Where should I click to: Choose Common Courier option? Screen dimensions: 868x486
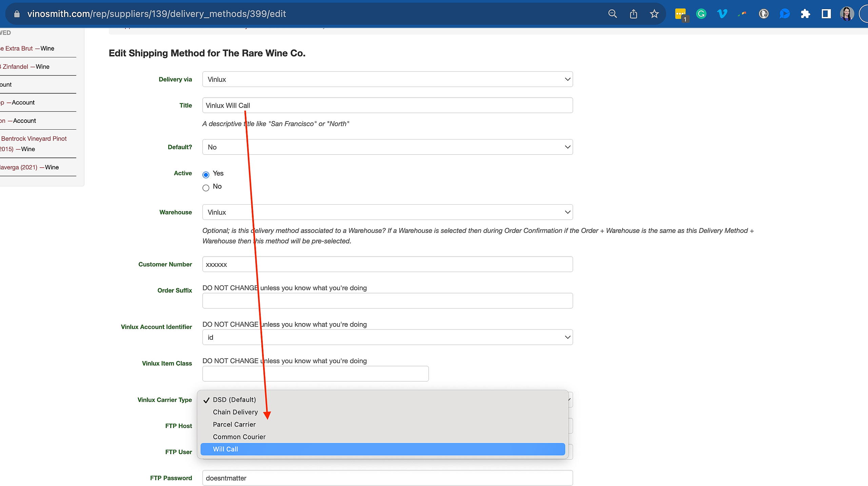point(383,437)
